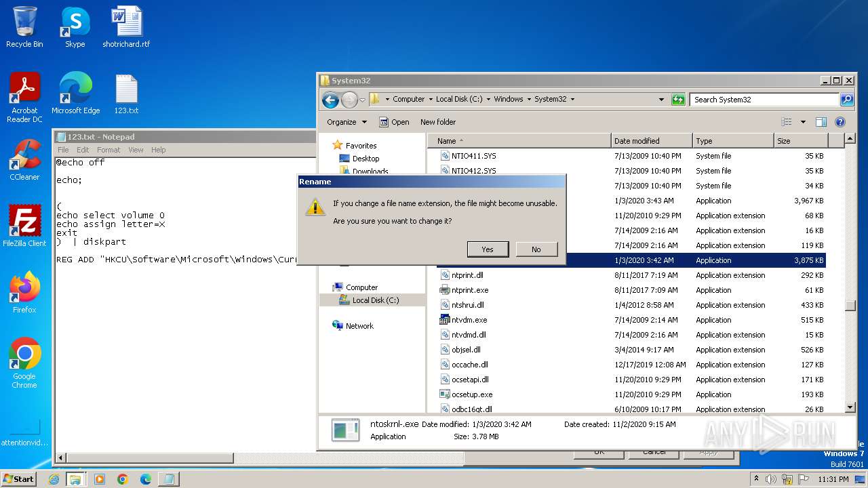The image size is (868, 488).
Task: Open the Skype desktop shortcut
Action: [75, 27]
